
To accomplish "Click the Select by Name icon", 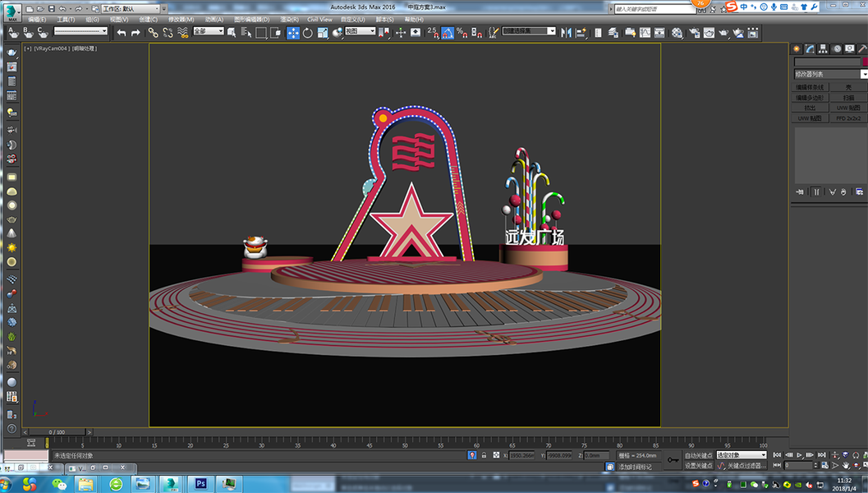I will (246, 33).
